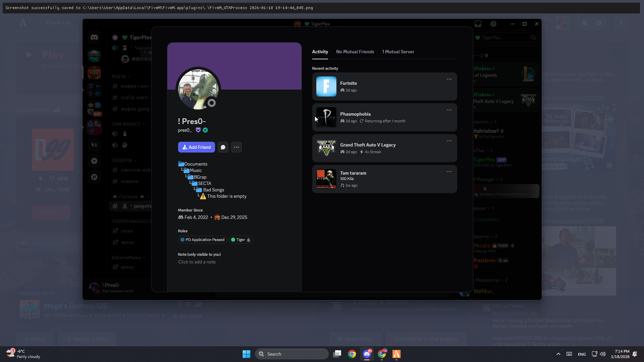Click the message bubble icon next to Add Friend
The width and height of the screenshot is (644, 362).
[x=223, y=147]
